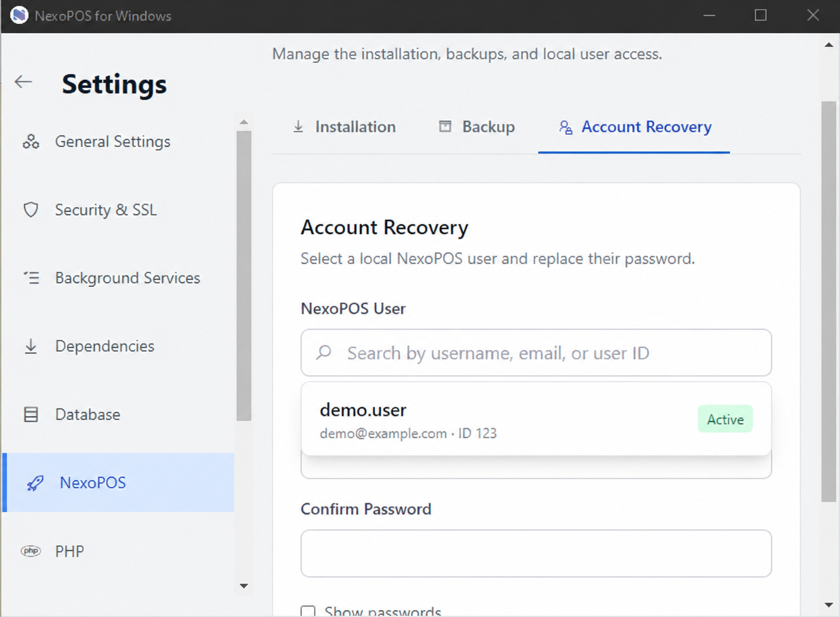
Task: Go to Security & SSL settings
Action: click(119, 209)
